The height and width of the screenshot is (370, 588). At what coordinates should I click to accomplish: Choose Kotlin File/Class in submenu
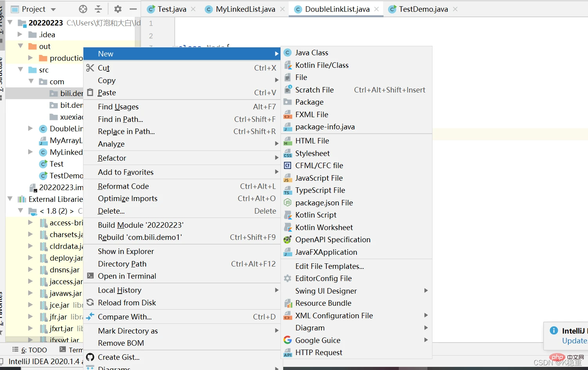tap(322, 65)
